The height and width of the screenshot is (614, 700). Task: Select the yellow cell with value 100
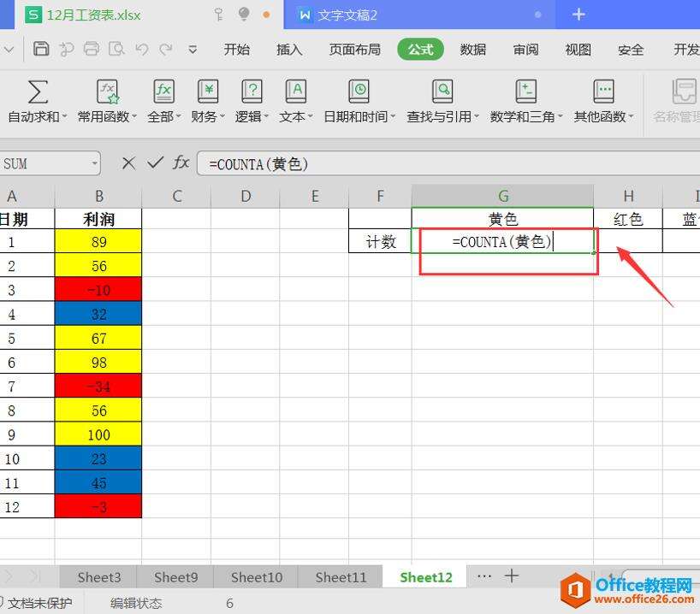tap(98, 434)
